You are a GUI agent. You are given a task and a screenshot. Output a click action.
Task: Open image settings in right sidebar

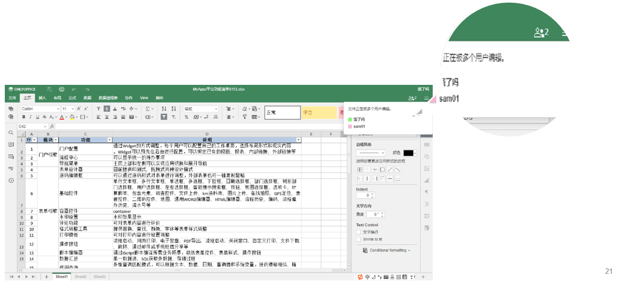(x=426, y=169)
